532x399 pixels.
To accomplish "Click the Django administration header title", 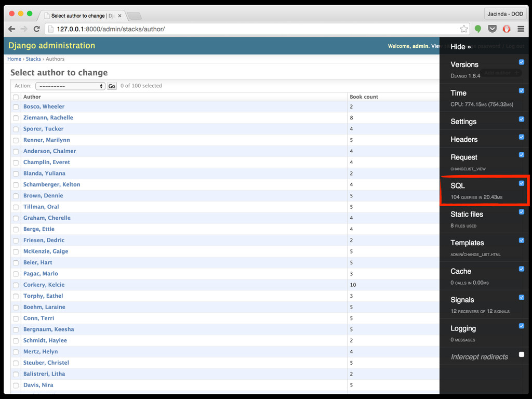I will [x=51, y=46].
